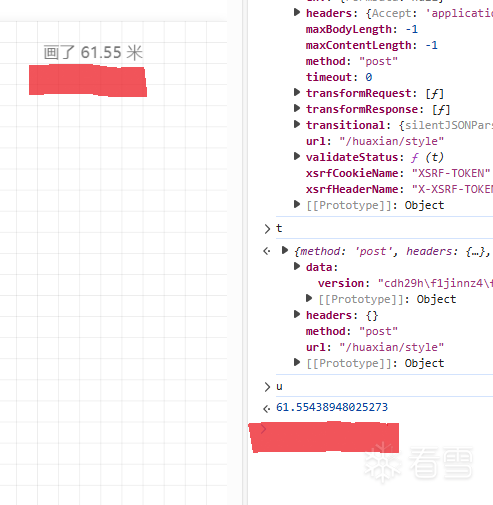This screenshot has height=505, width=493.
Task: Click the xsrfCookieName "XSRF-TOKEN" line
Action: coord(398,173)
